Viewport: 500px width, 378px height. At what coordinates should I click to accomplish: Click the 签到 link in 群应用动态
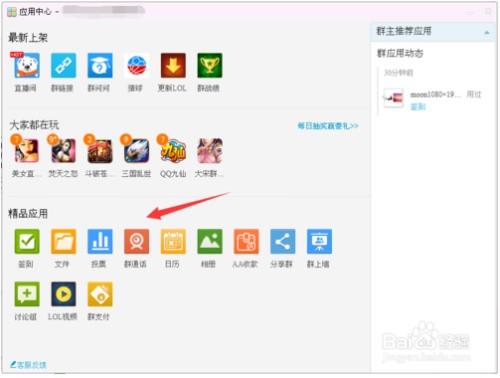click(418, 107)
